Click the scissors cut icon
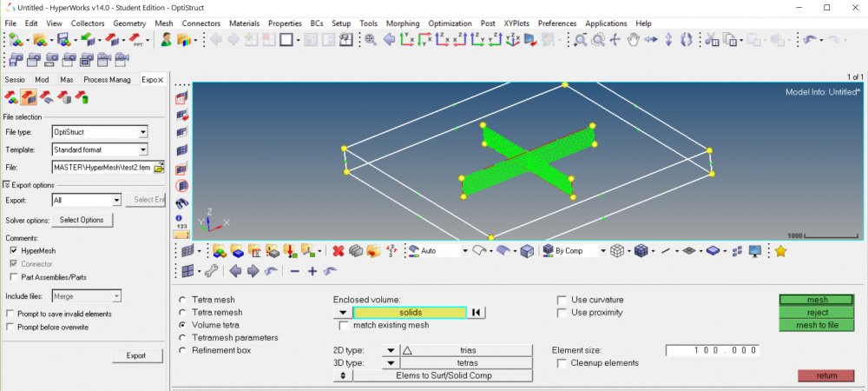 tap(711, 39)
